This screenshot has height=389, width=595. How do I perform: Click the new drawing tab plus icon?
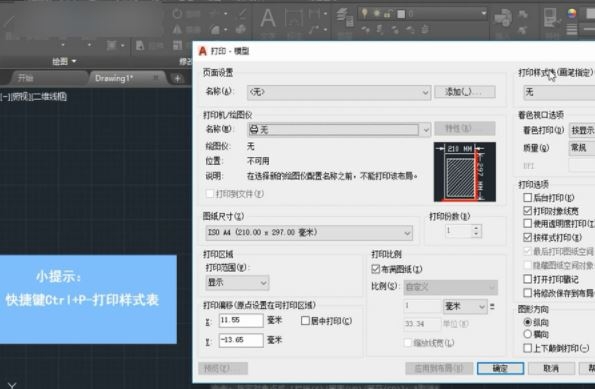[x=177, y=79]
